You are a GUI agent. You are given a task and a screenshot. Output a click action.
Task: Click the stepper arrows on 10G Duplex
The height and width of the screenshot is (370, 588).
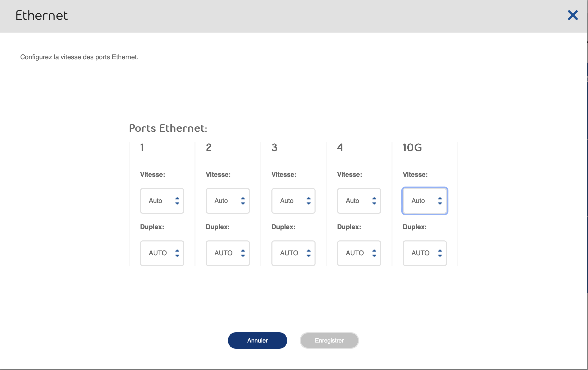pos(440,253)
